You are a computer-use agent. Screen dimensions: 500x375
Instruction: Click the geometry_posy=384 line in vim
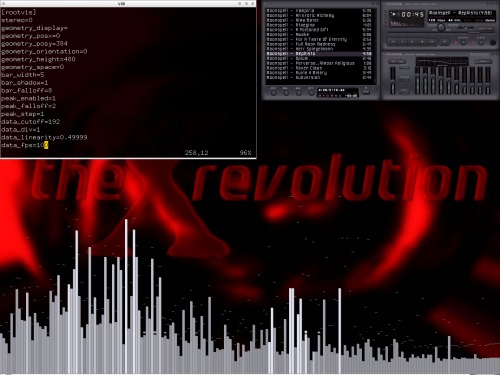pyautogui.click(x=34, y=44)
